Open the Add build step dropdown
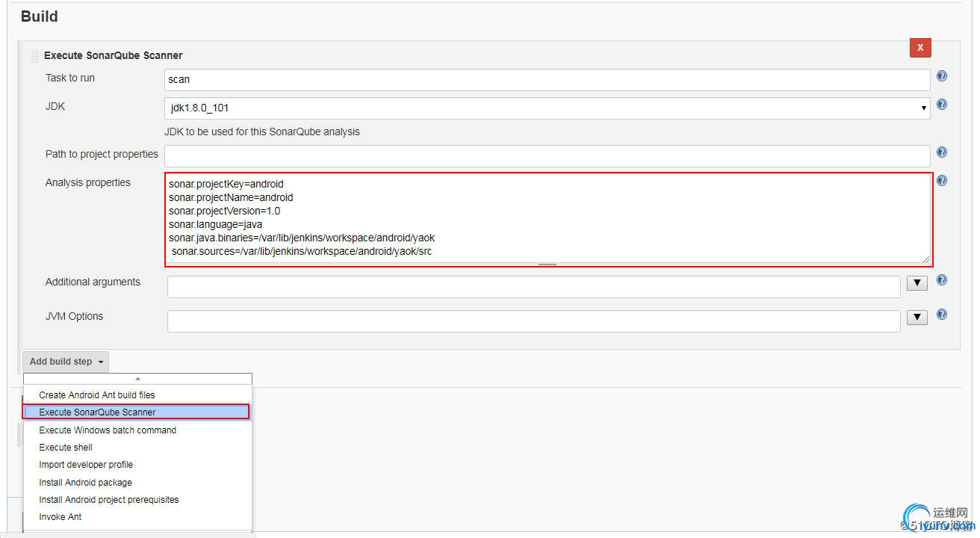980x538 pixels. [66, 362]
